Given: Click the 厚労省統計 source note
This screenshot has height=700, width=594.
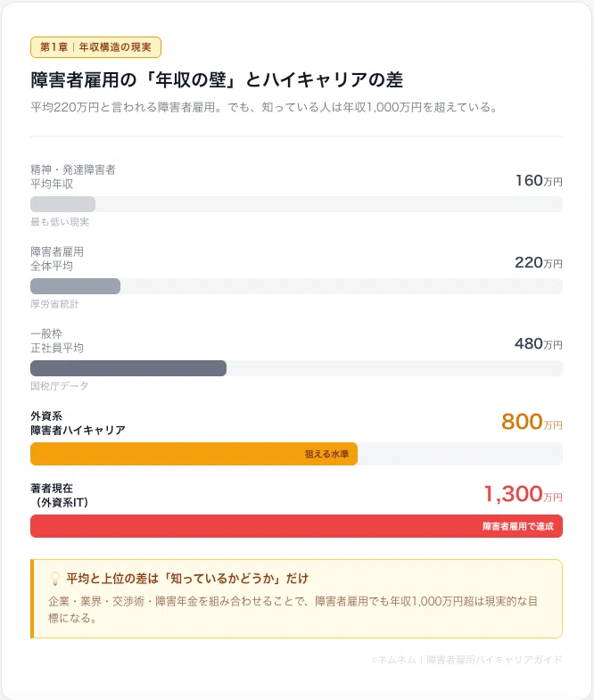Looking at the screenshot, I should coord(54,304).
